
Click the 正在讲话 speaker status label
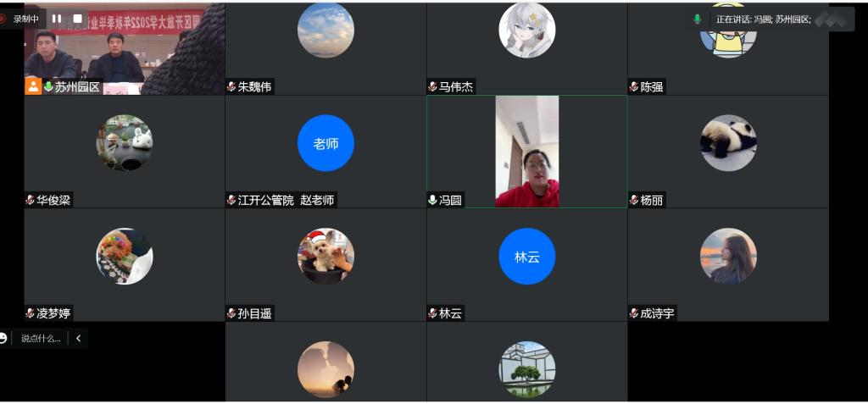(x=763, y=19)
